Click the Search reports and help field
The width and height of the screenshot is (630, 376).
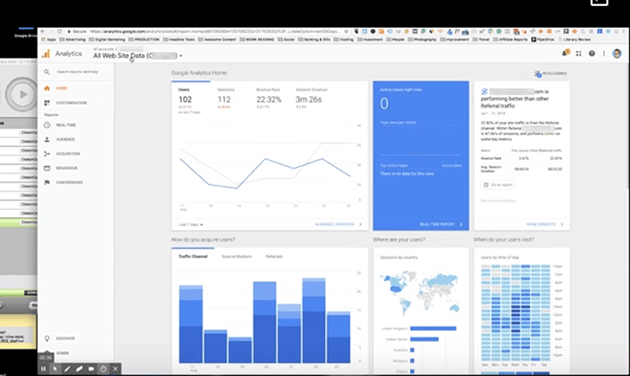pos(77,72)
